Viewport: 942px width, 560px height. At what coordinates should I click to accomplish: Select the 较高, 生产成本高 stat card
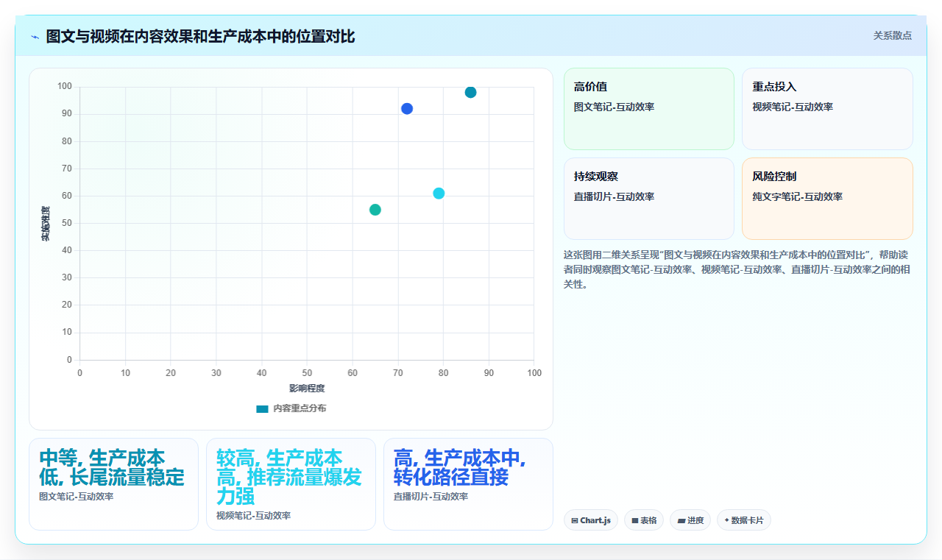pos(291,484)
